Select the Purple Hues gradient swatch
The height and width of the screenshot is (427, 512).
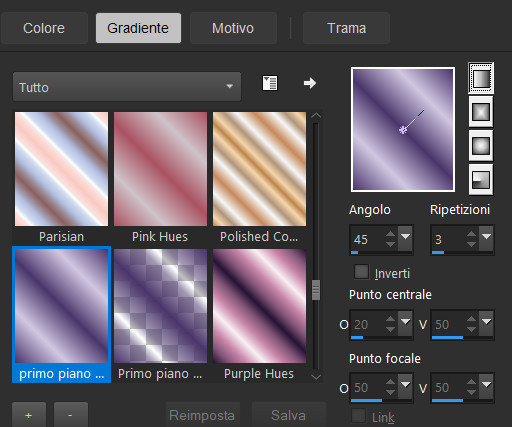(x=259, y=306)
